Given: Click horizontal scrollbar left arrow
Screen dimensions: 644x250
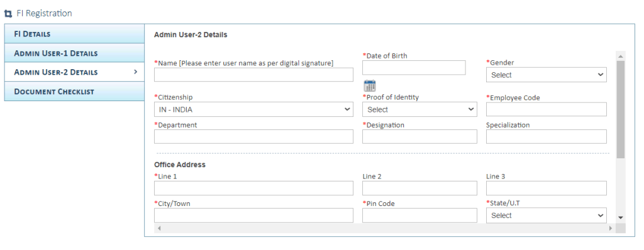Looking at the screenshot, I should (159, 228).
